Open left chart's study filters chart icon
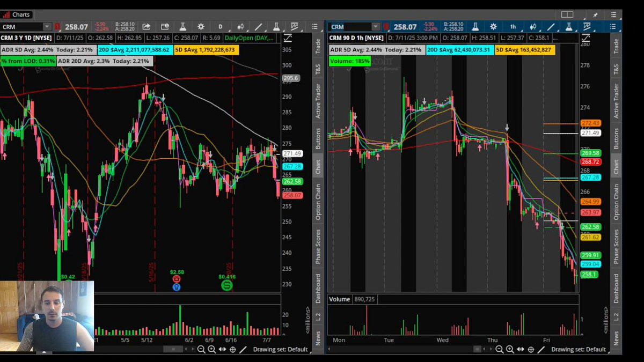The image size is (644, 362). click(x=295, y=27)
